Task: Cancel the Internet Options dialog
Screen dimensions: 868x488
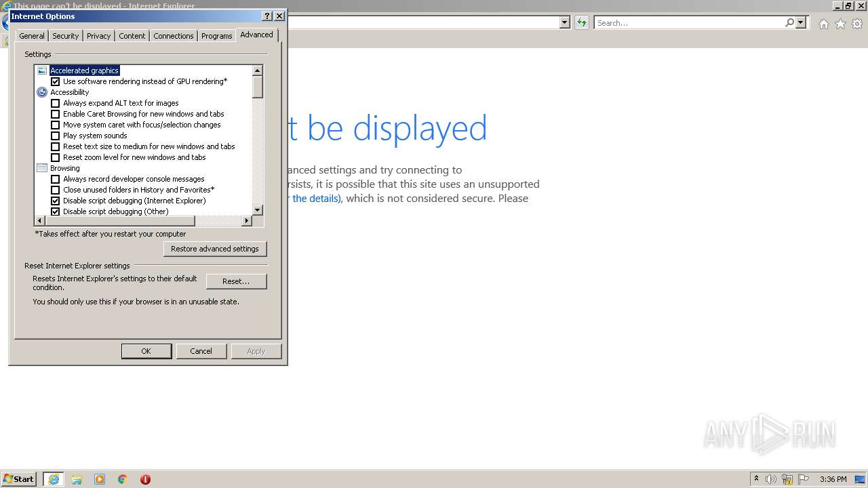Action: (201, 351)
